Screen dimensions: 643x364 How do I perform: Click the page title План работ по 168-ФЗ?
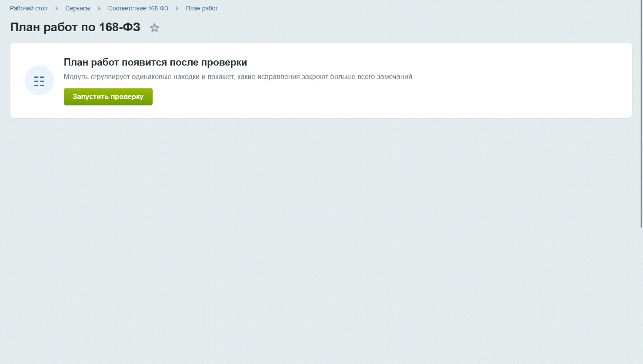tap(75, 27)
